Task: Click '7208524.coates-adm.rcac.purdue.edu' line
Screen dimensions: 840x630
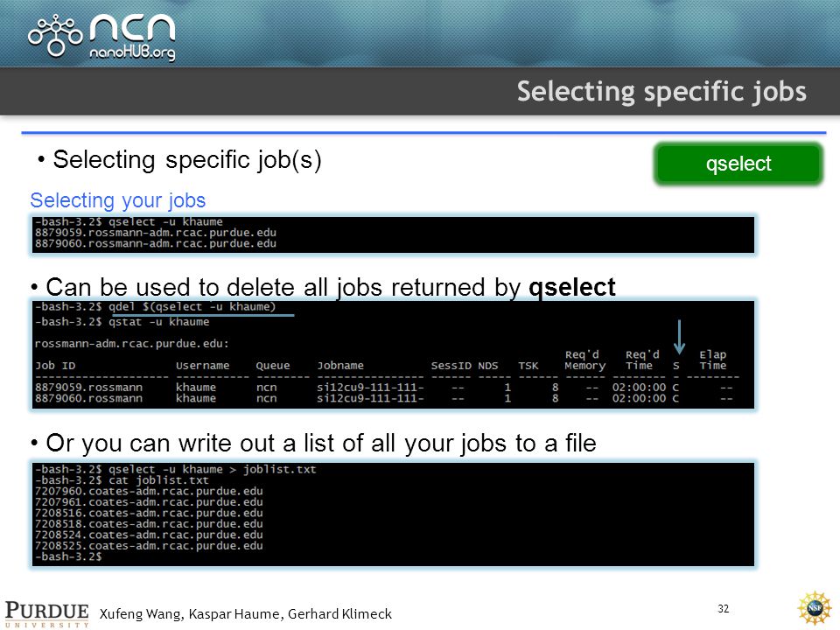Action: tap(149, 535)
